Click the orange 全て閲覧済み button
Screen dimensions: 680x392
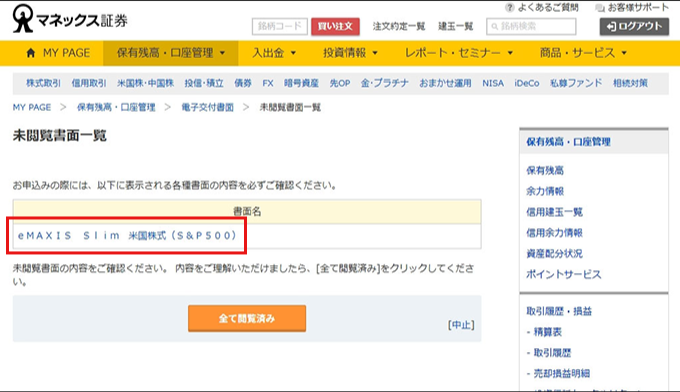(247, 318)
